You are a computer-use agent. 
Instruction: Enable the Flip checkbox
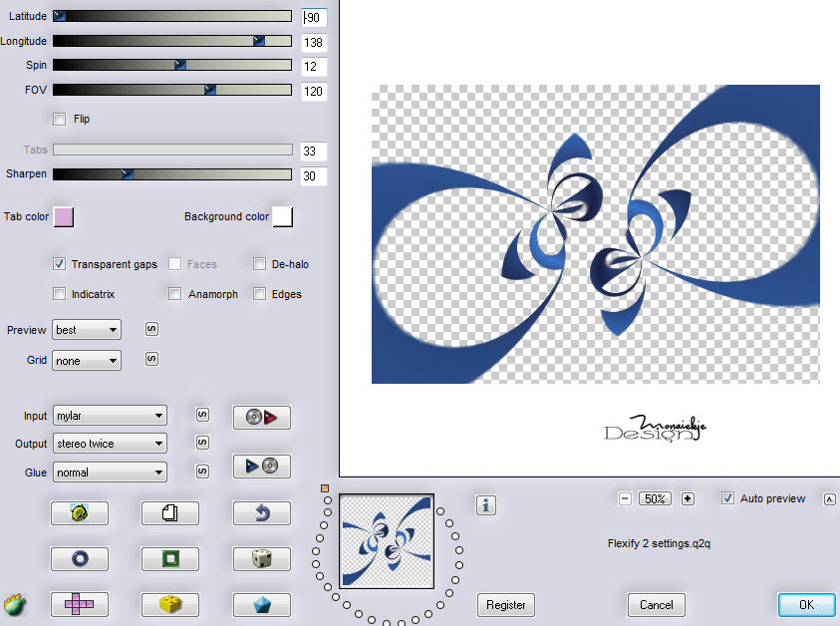tap(60, 119)
